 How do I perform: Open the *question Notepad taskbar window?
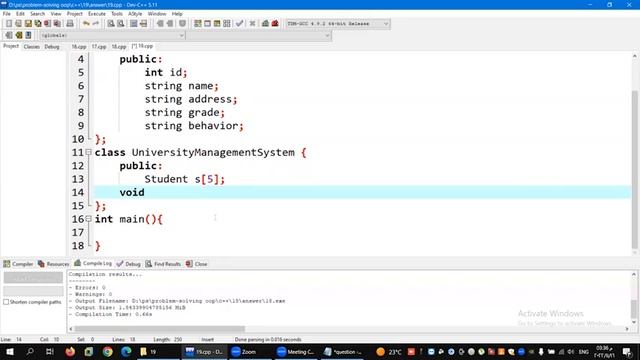pyautogui.click(x=343, y=351)
